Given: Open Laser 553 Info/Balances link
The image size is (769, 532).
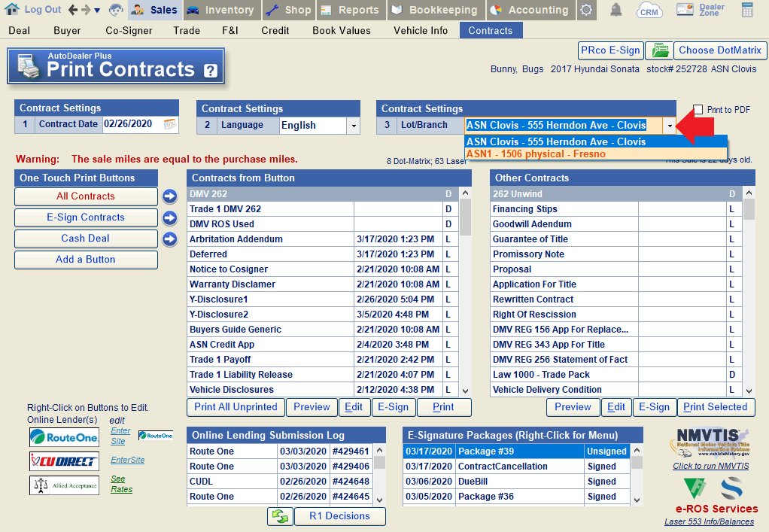Looking at the screenshot, I should [709, 521].
